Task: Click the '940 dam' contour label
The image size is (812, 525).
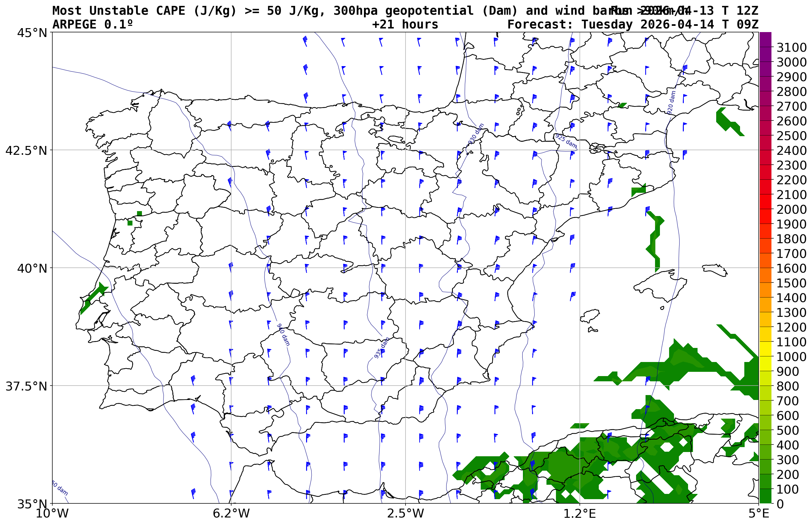Action: (283, 335)
